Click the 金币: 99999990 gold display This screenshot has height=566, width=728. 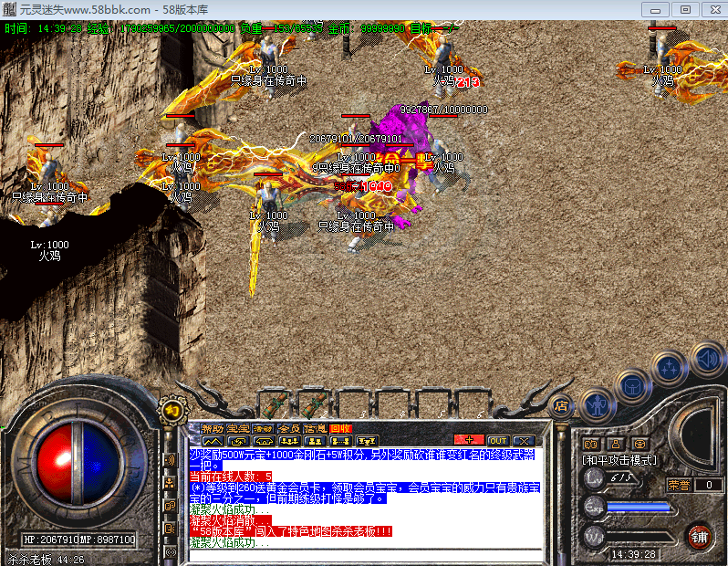click(367, 28)
